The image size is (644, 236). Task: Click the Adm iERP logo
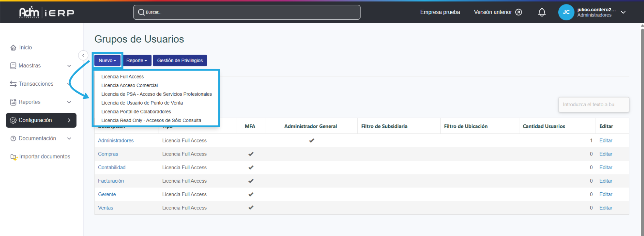pos(47,12)
